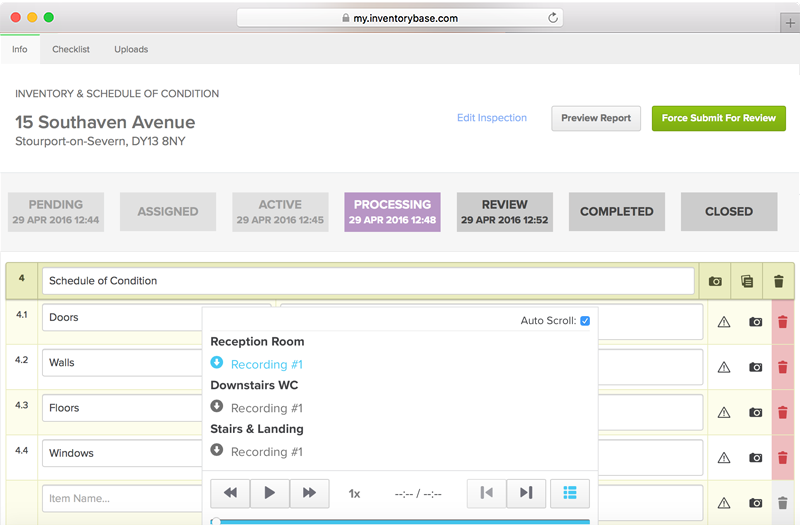This screenshot has height=525, width=800.
Task: Click the Floors item name field
Action: click(x=122, y=408)
